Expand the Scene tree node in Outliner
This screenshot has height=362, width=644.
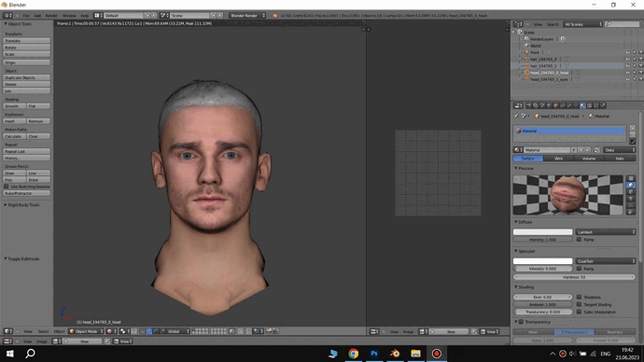[x=513, y=32]
